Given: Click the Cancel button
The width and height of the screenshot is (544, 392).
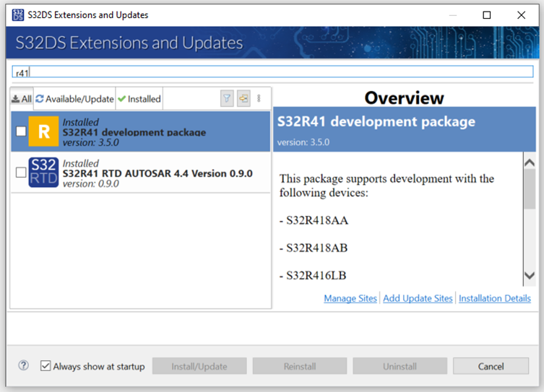Looking at the screenshot, I should coord(491,366).
